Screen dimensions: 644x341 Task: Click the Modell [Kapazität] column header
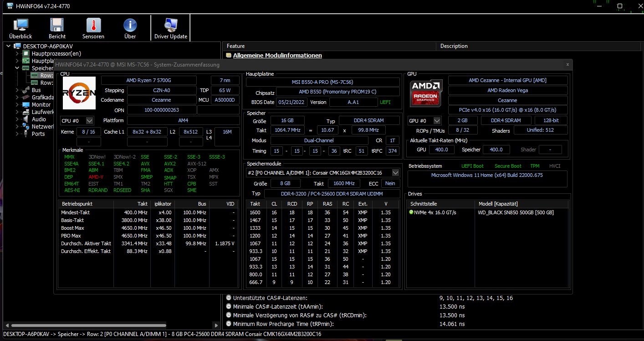[521, 204]
